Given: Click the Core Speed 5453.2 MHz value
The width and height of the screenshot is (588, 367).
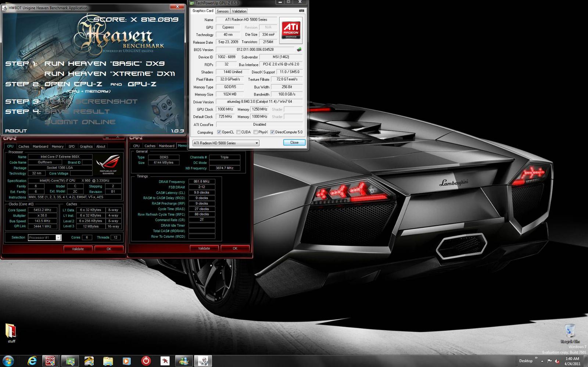Looking at the screenshot, I should pyautogui.click(x=42, y=210).
